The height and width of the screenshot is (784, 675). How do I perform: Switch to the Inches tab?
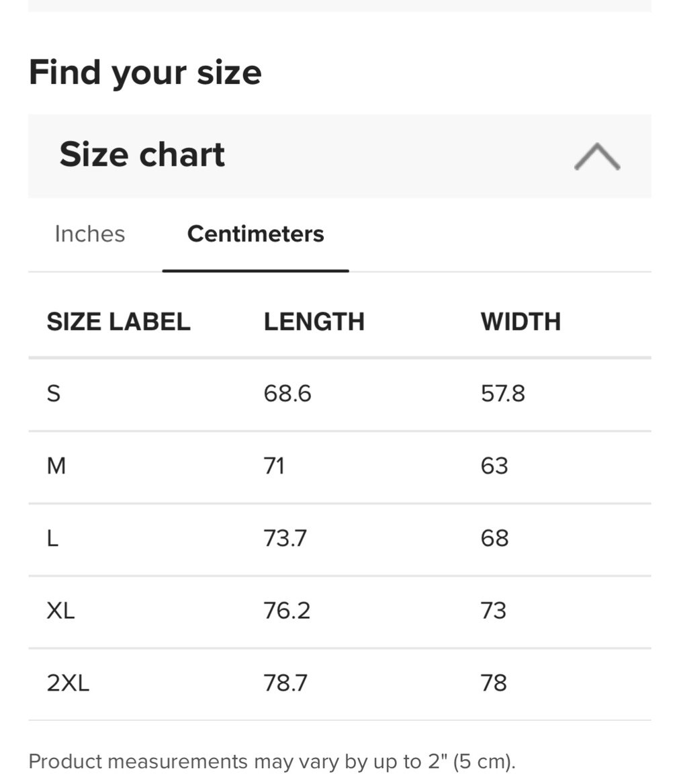pos(89,234)
